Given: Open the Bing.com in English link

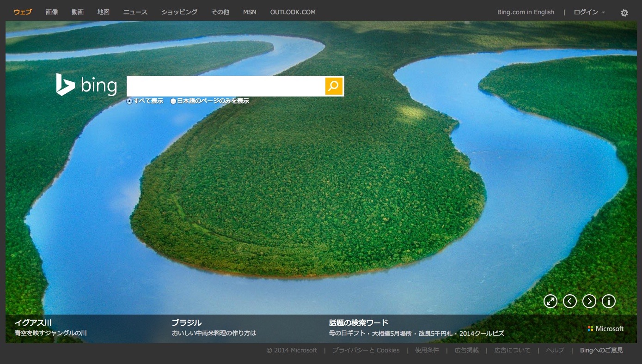Looking at the screenshot, I should pos(526,12).
